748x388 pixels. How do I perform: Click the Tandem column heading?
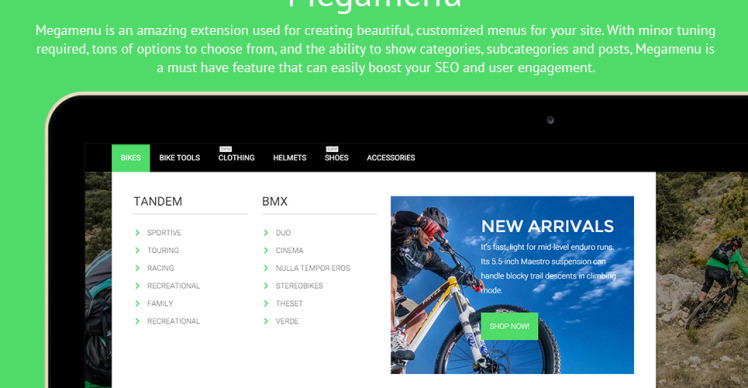click(x=158, y=201)
